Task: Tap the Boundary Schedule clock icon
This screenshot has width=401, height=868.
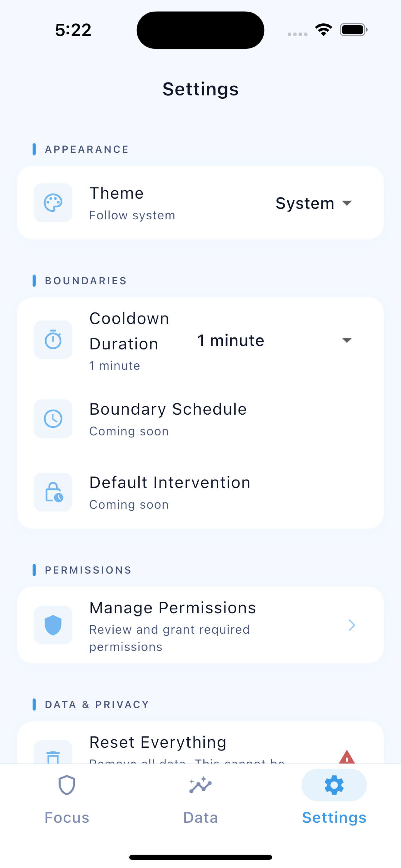Action: pos(53,419)
